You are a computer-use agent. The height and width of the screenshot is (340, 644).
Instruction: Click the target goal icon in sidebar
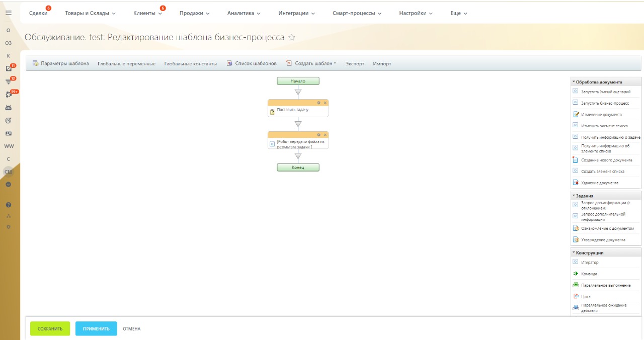pos(9,121)
